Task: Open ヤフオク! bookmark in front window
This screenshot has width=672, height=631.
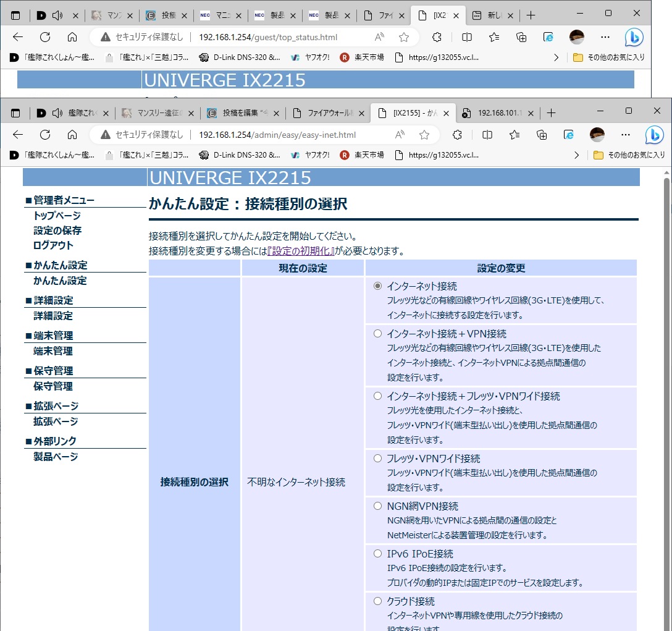Action: [310, 155]
